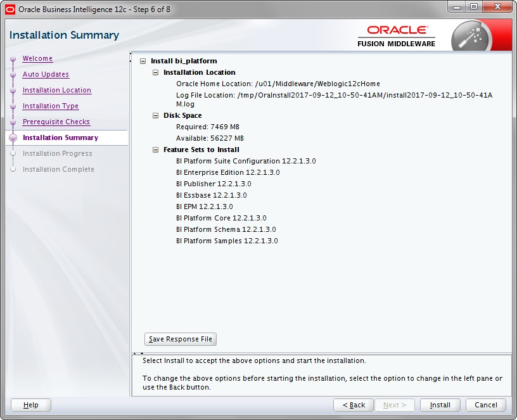This screenshot has height=420, width=517.
Task: Select the Log File Location row
Action: click(x=335, y=99)
